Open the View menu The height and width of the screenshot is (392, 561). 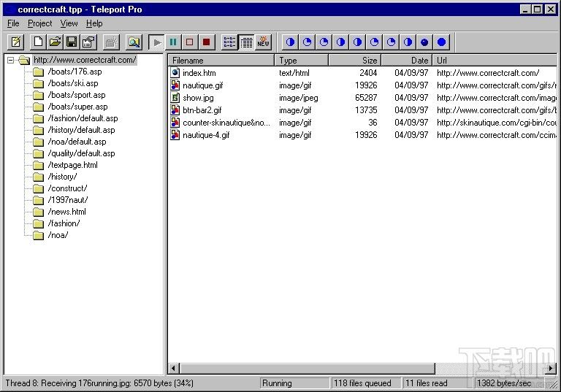coord(69,23)
